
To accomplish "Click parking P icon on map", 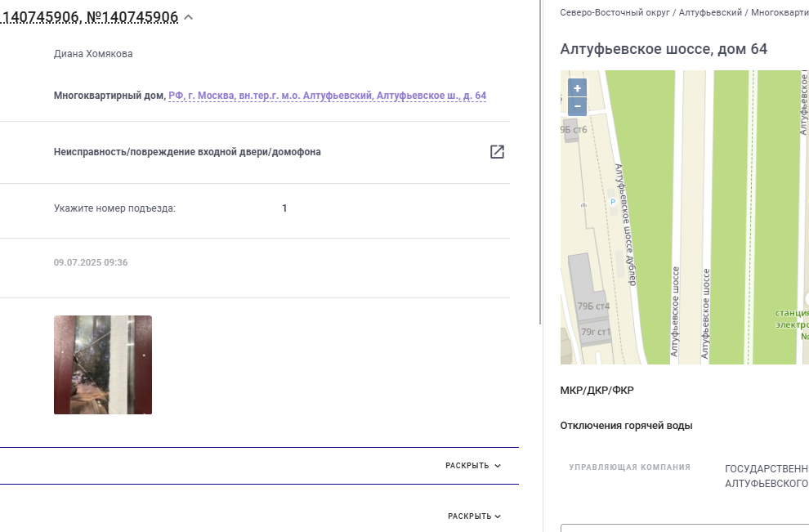I will (613, 202).
